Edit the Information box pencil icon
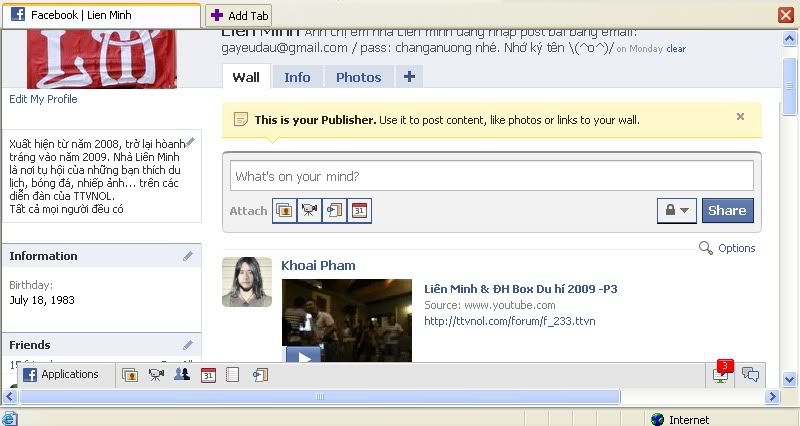The width and height of the screenshot is (800, 426). click(x=188, y=256)
